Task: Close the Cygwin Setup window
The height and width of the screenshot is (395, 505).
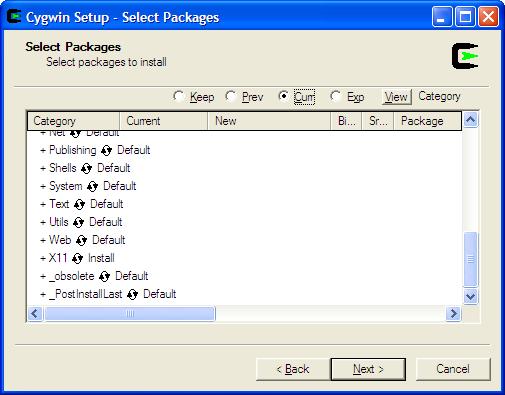Action: pyautogui.click(x=488, y=17)
